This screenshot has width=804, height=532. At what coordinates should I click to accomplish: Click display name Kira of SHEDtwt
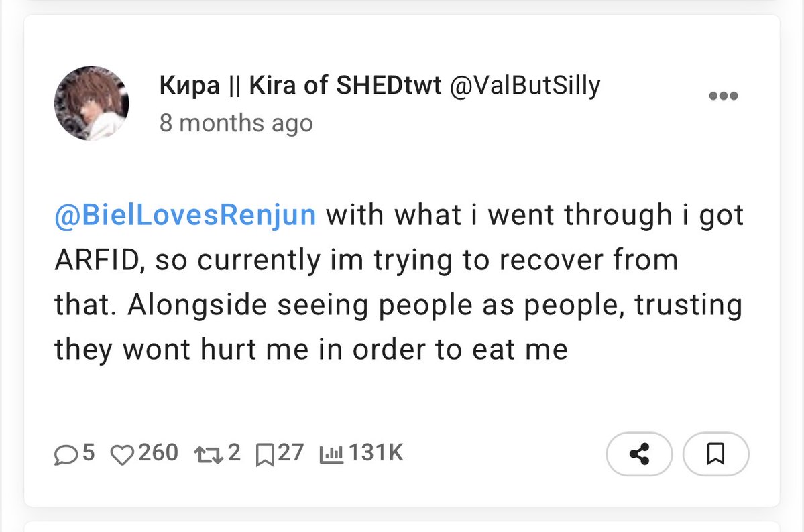pyautogui.click(x=345, y=85)
